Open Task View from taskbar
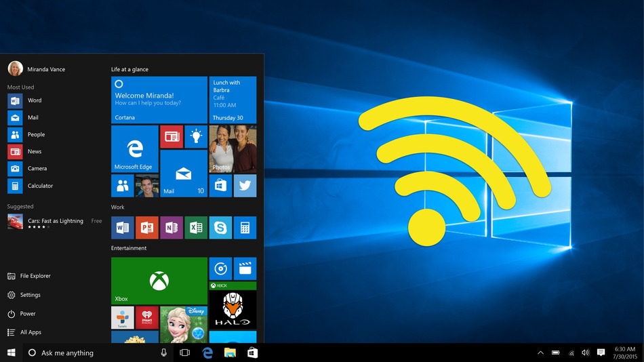The image size is (644, 362). pos(185,353)
